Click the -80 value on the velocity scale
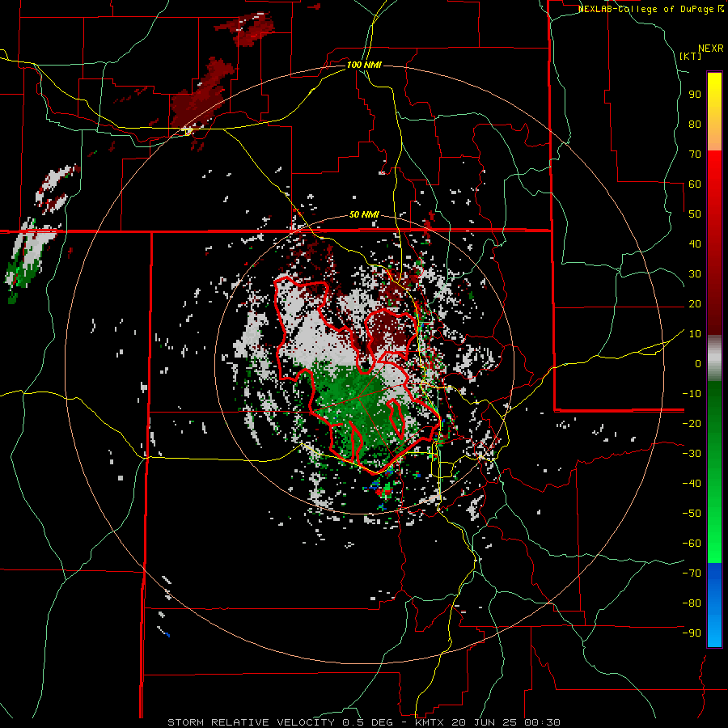This screenshot has height=728, width=728. 692,603
